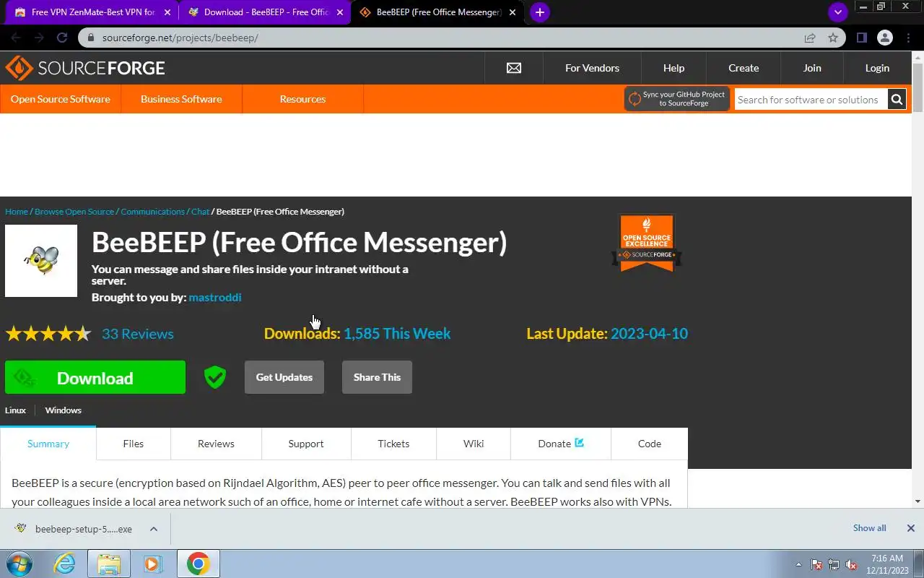Open the Chrome three-dot menu
The height and width of the screenshot is (578, 924).
pos(907,38)
